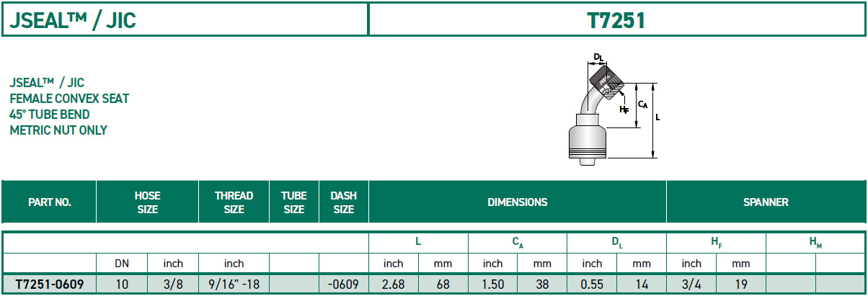Click the DL inch value 0.55

pyautogui.click(x=592, y=284)
